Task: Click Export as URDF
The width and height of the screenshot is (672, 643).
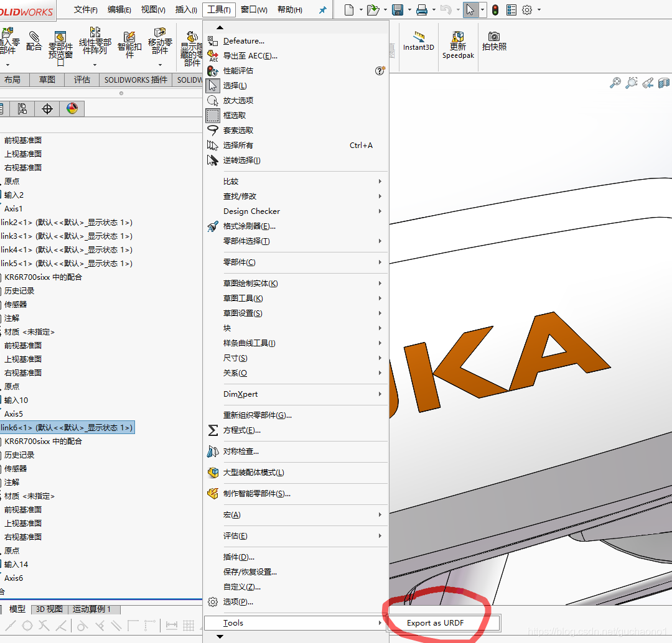Action: pyautogui.click(x=444, y=623)
